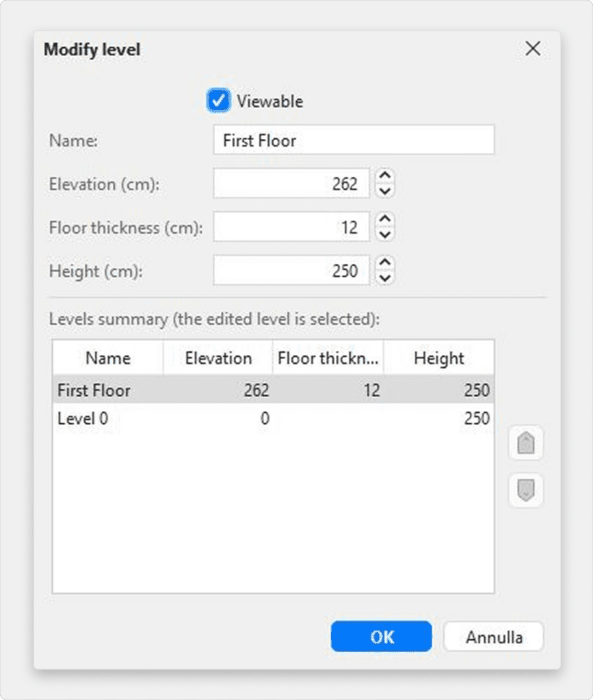Screen dimensions: 593x700
Task: Move level up with arrow icon
Action: click(x=525, y=445)
